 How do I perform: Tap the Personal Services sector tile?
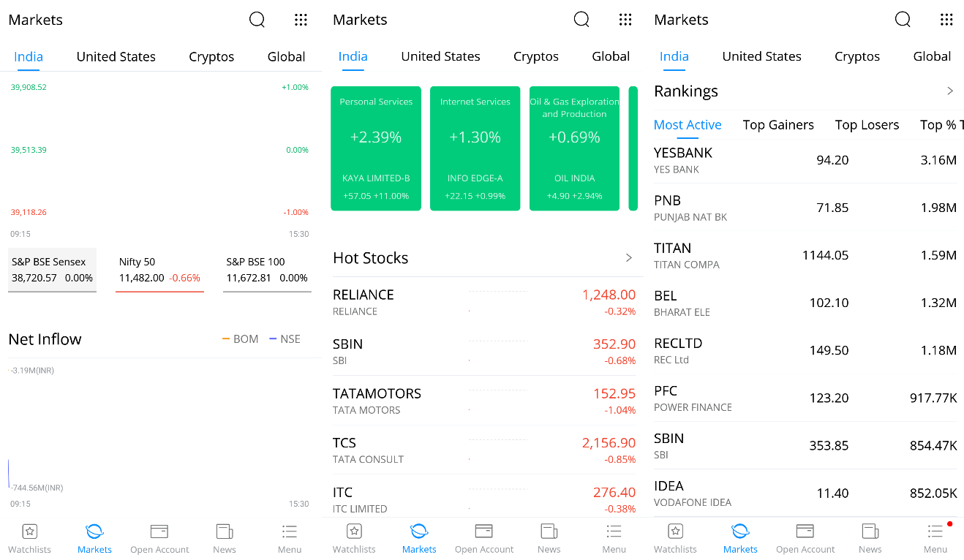pos(376,148)
